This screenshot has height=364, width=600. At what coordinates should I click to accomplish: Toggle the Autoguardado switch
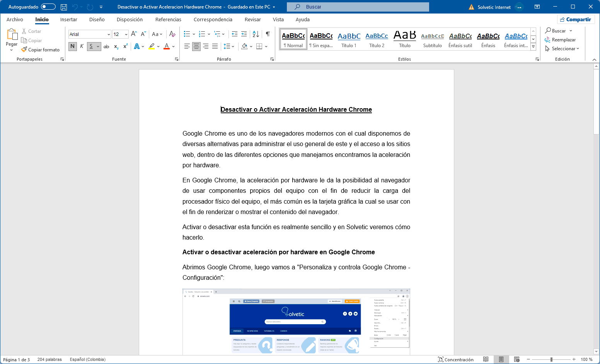[48, 7]
